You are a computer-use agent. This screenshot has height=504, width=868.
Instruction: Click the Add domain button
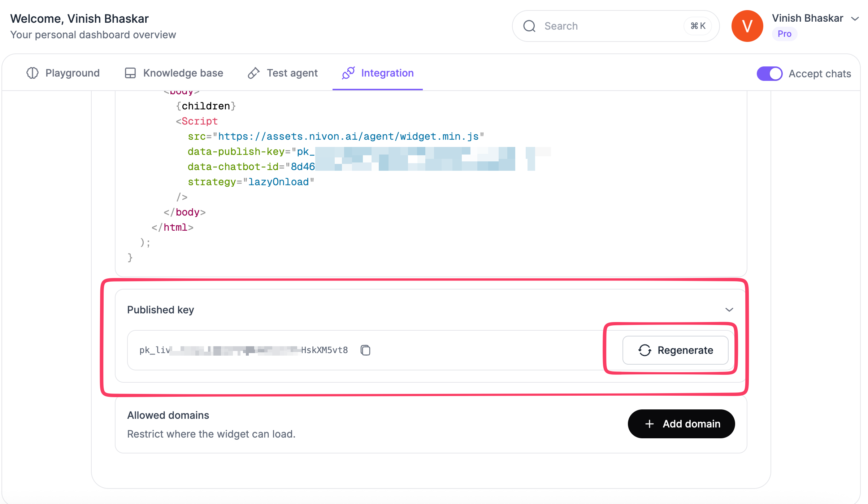(x=681, y=424)
